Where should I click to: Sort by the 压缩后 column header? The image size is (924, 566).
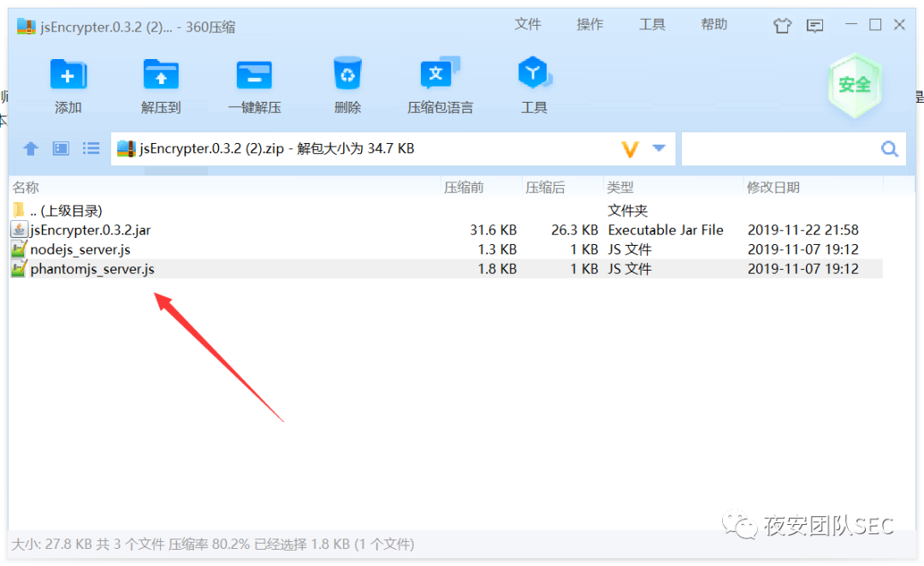coord(545,188)
